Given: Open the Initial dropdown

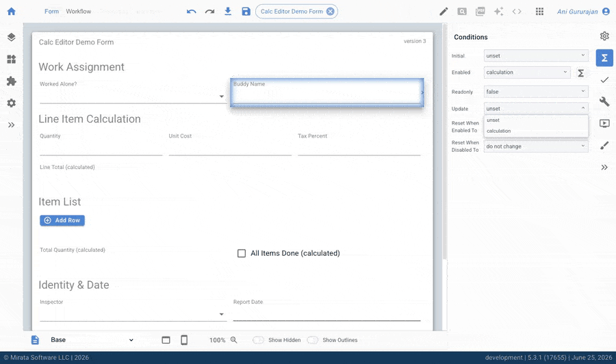Looking at the screenshot, I should 536,55.
